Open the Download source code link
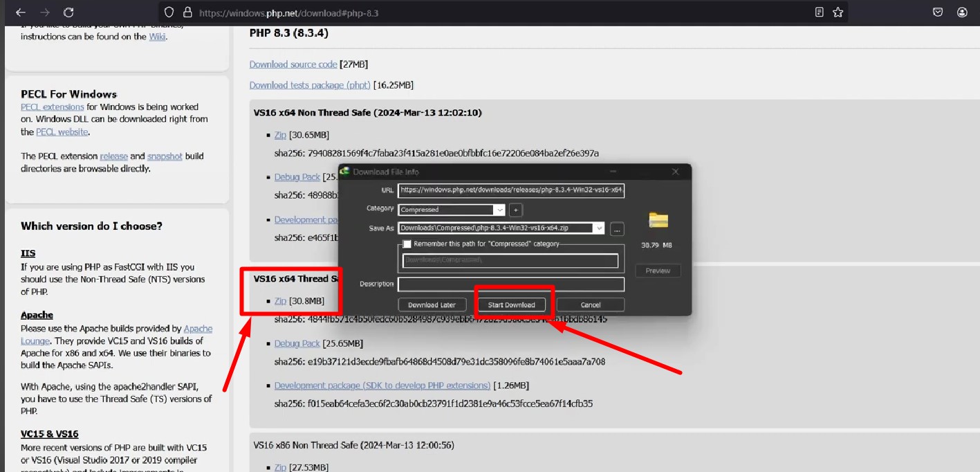Screen dimensions: 980x472 tap(293, 64)
